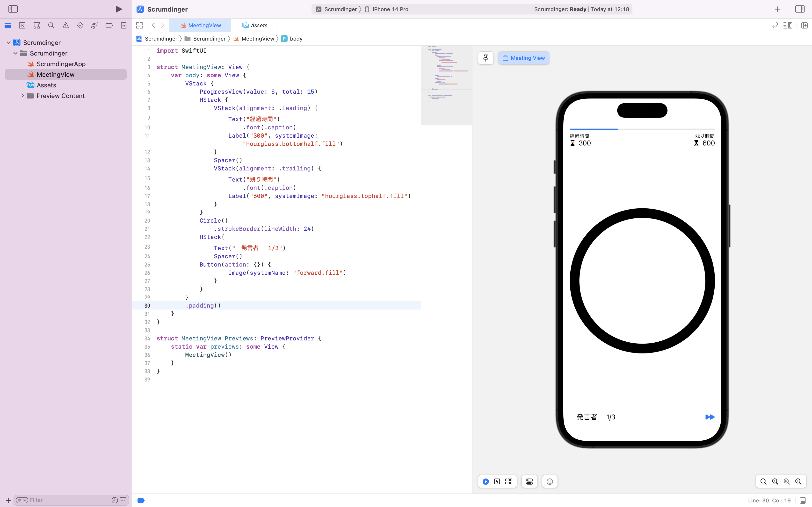Zoom out the preview canvas
Viewport: 812px width, 507px height.
point(763,481)
